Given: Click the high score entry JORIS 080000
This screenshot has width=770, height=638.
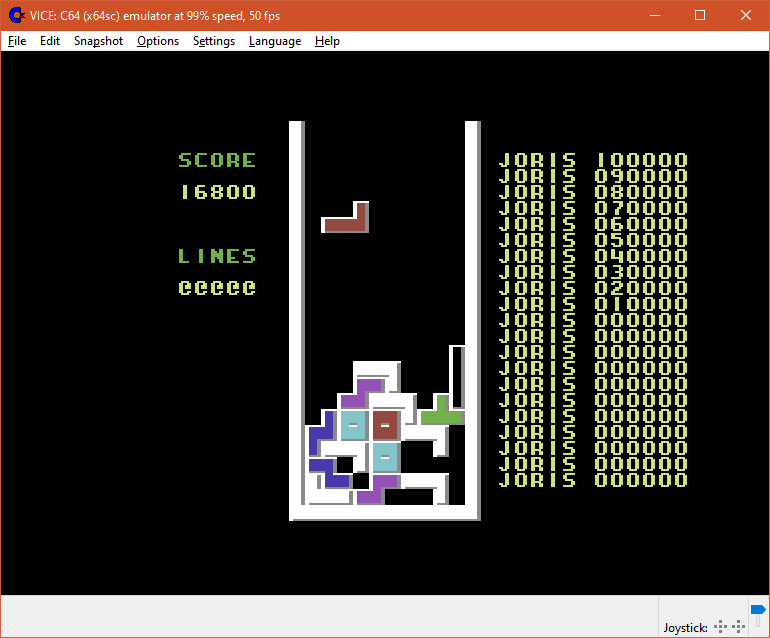Looking at the screenshot, I should coord(593,192).
